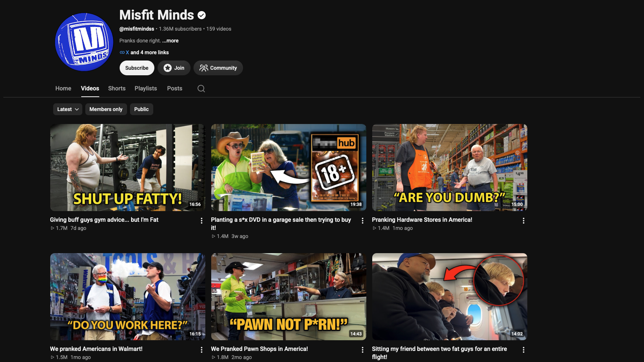This screenshot has height=362, width=644.
Task: Click the '159 videos' count text
Action: 219,29
